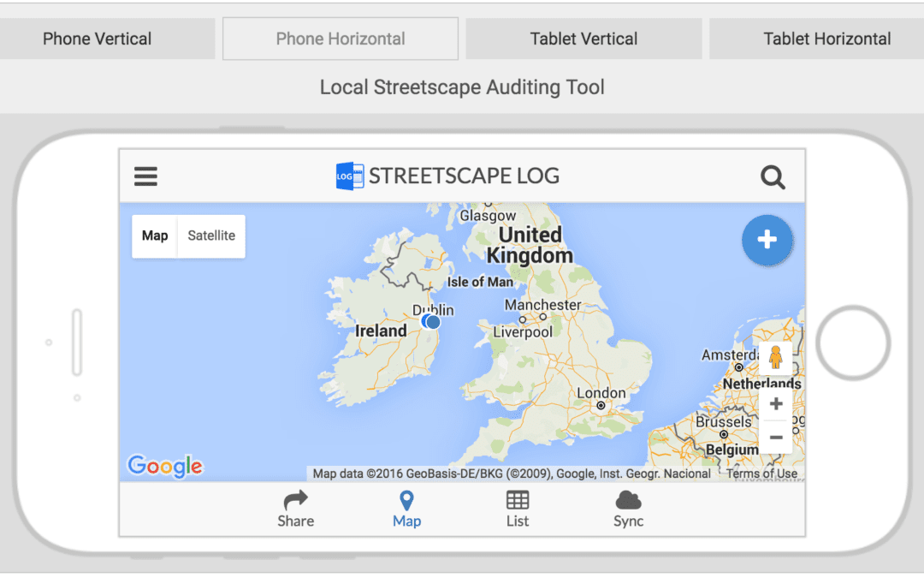Click the London city label

tap(601, 393)
